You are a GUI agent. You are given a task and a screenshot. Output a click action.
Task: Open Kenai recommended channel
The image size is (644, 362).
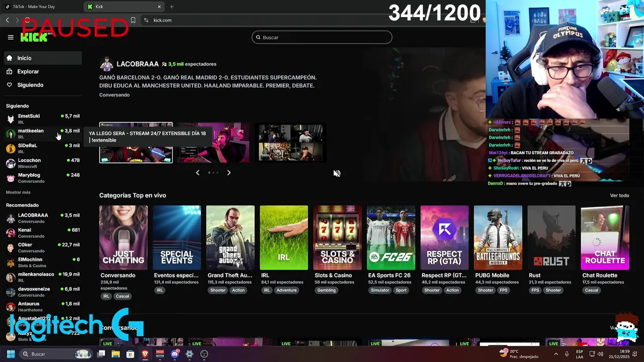pos(43,233)
